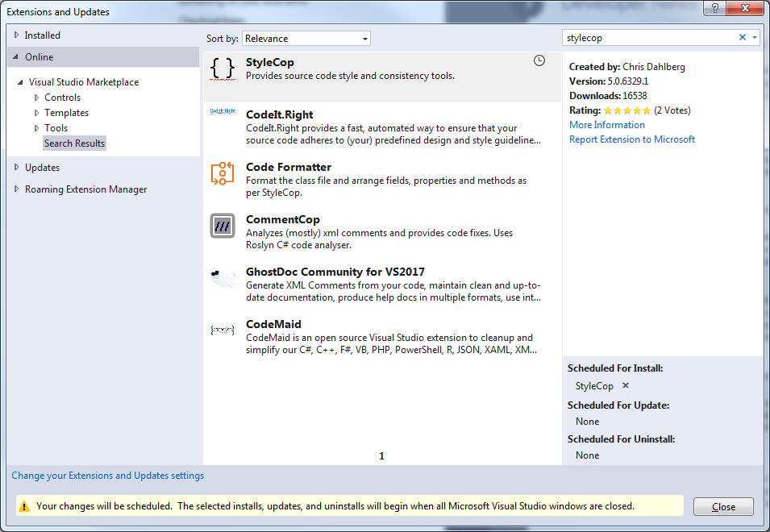
Task: Click the CommentCop extension icon
Action: pos(222,226)
